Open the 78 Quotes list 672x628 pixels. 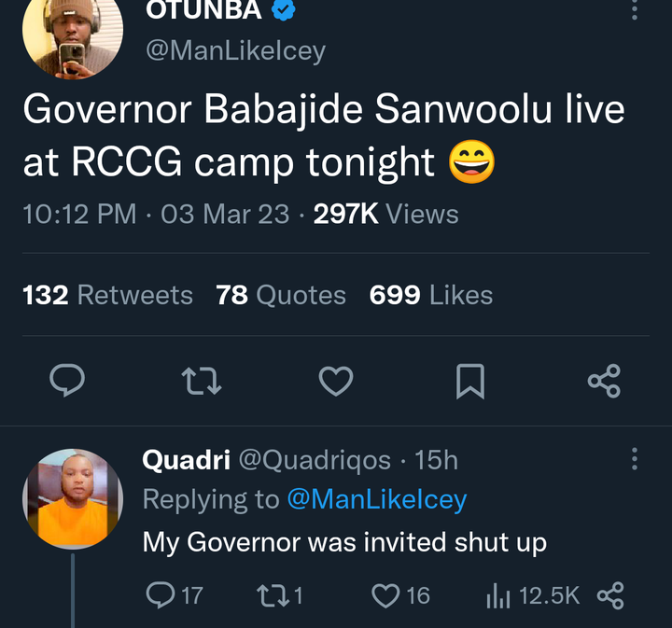pyautogui.click(x=280, y=296)
